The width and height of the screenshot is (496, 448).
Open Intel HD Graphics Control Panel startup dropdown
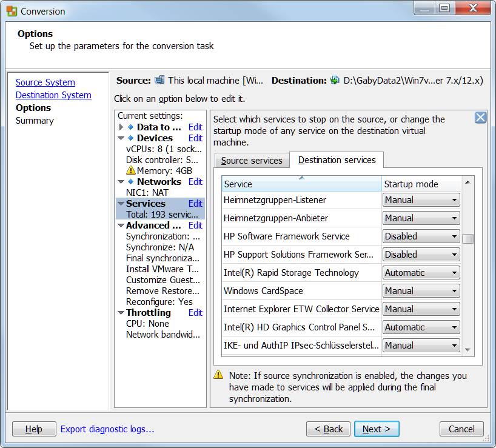421,327
